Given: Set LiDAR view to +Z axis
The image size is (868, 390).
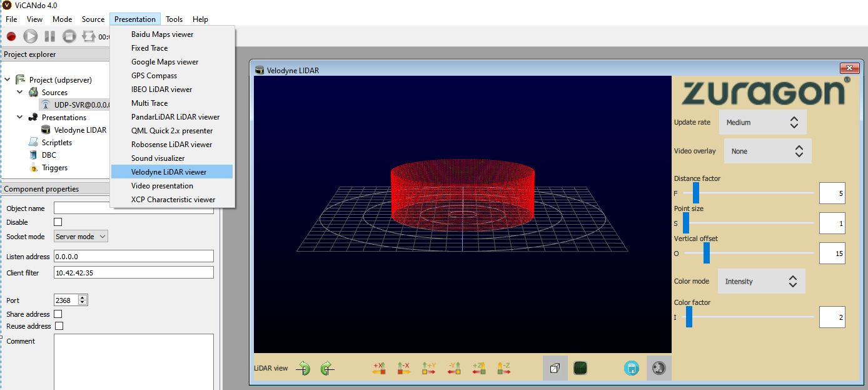Looking at the screenshot, I should click(x=479, y=368).
